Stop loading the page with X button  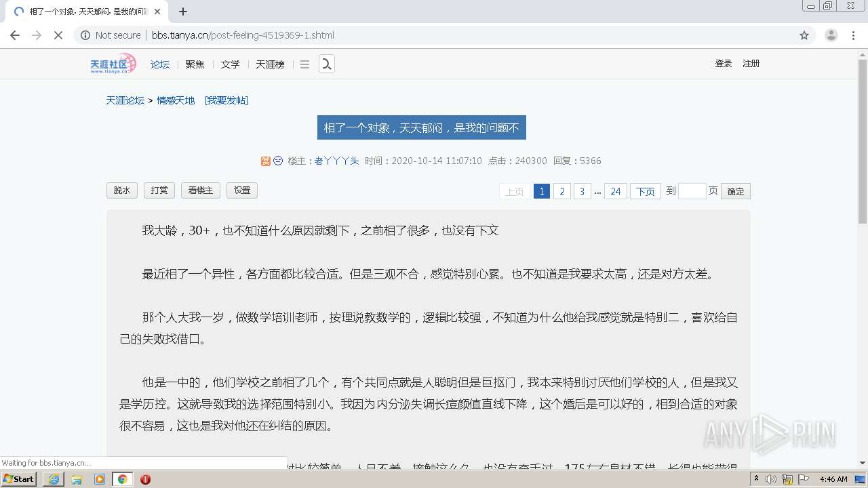[58, 35]
